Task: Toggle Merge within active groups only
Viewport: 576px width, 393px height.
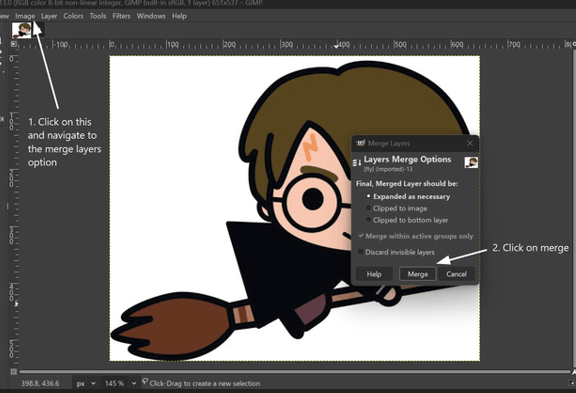Action: [416, 236]
